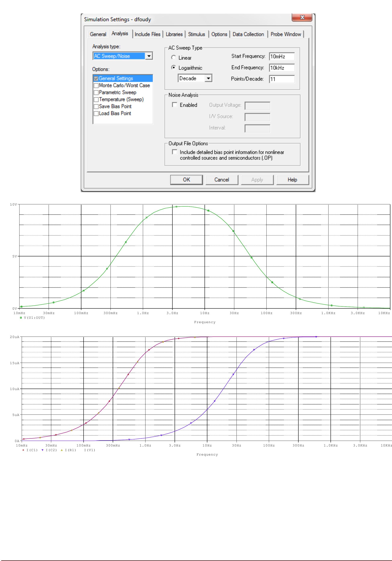Image resolution: width=392 pixels, height=561 pixels.
Task: Enable the Parametric Sweep option
Action: [96, 93]
